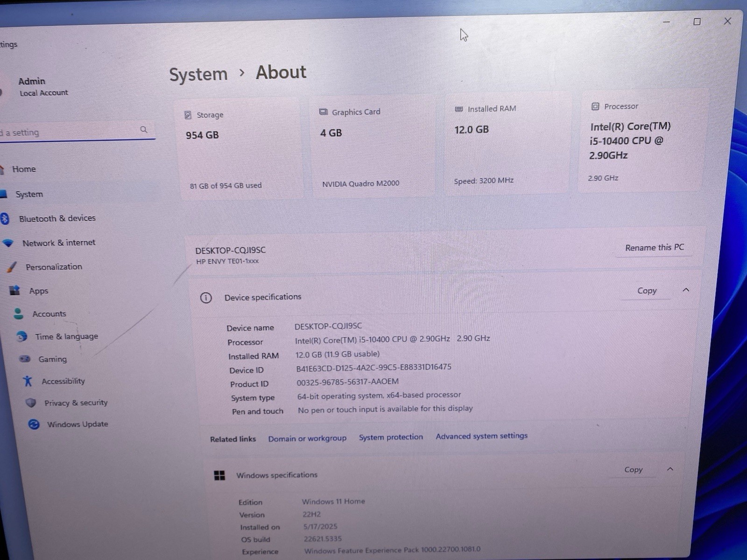Click the Time & language globe icon
The width and height of the screenshot is (747, 560).
point(21,336)
